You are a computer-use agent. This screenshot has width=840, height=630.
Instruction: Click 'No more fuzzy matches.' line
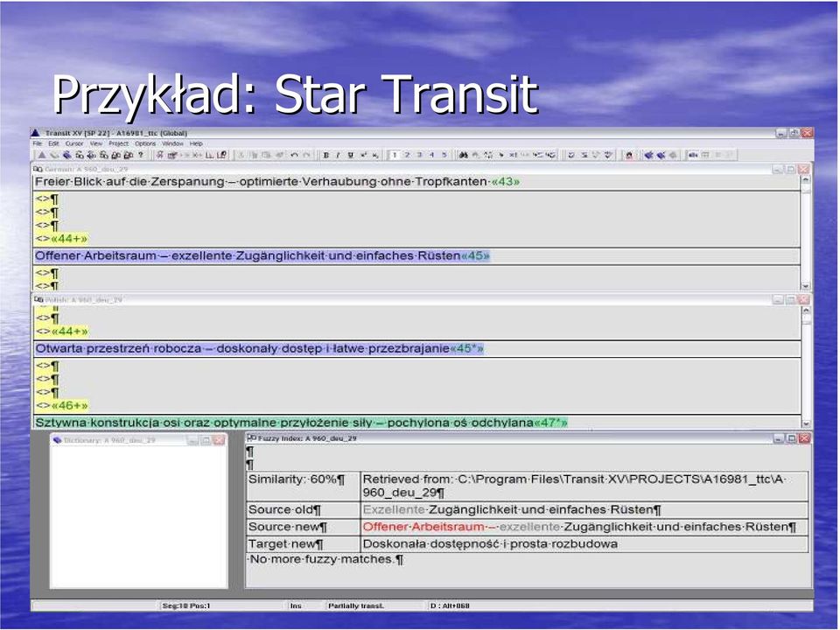tap(325, 559)
